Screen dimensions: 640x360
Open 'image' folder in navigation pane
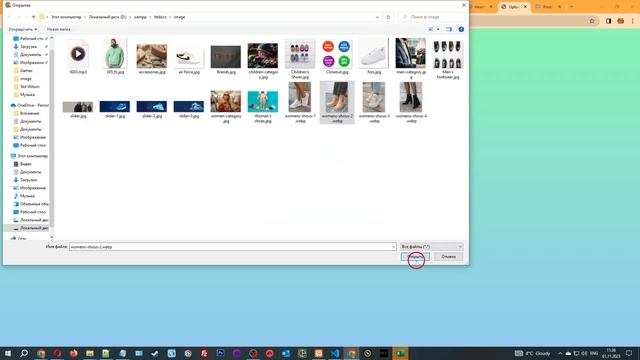[x=26, y=78]
